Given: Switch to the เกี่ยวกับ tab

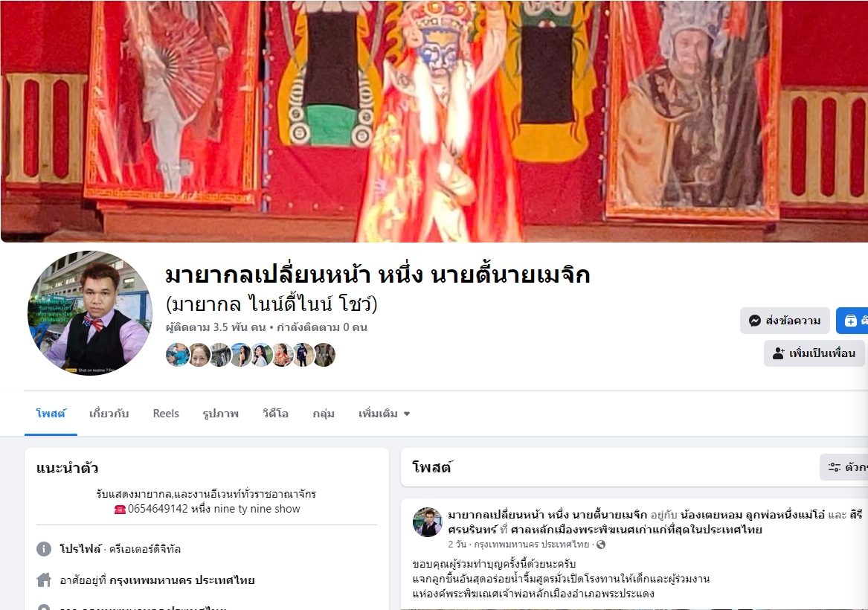Looking at the screenshot, I should point(109,414).
